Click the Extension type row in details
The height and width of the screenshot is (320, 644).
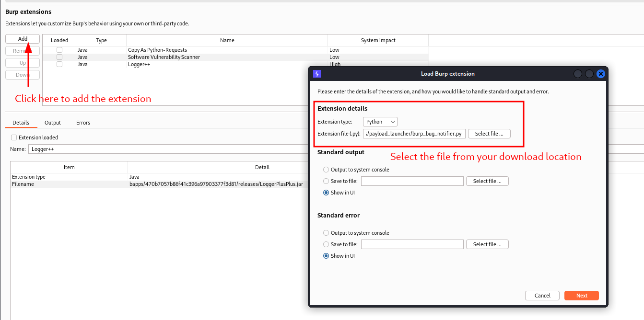click(x=159, y=177)
